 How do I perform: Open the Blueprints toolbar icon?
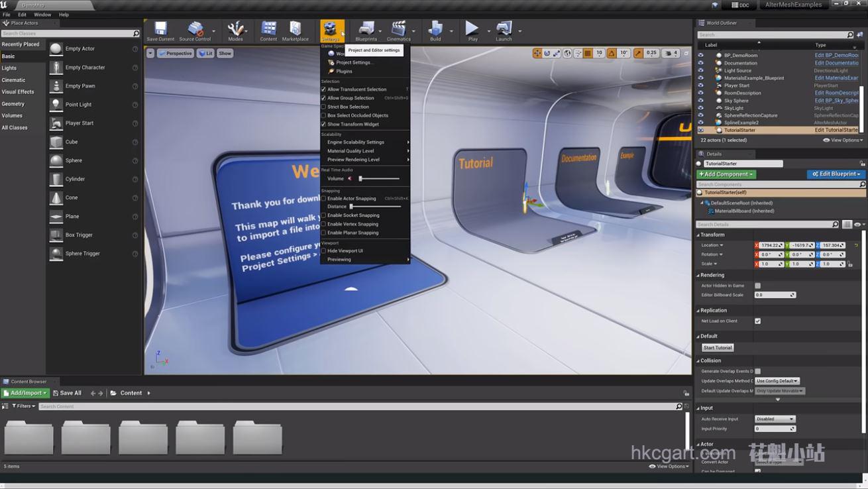tap(366, 30)
